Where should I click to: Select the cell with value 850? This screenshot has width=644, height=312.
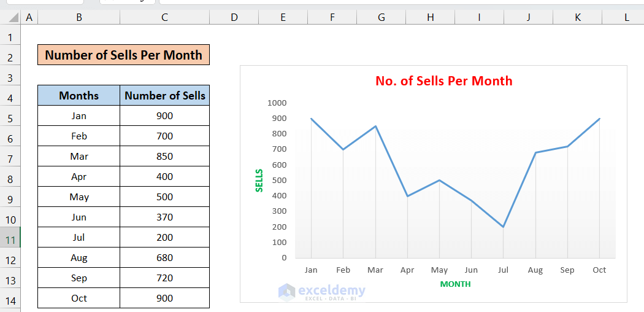(x=164, y=156)
